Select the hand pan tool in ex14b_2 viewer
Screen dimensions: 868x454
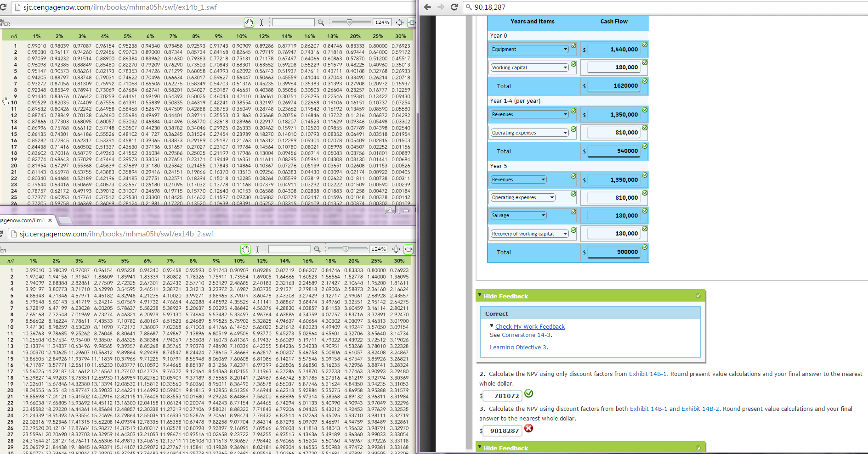point(245,249)
